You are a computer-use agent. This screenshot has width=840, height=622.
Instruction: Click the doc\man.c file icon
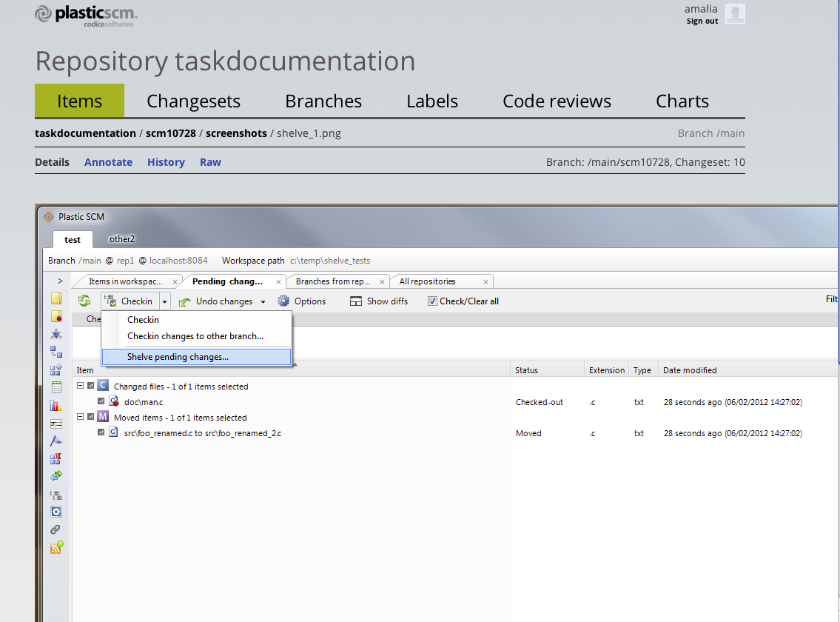(114, 401)
